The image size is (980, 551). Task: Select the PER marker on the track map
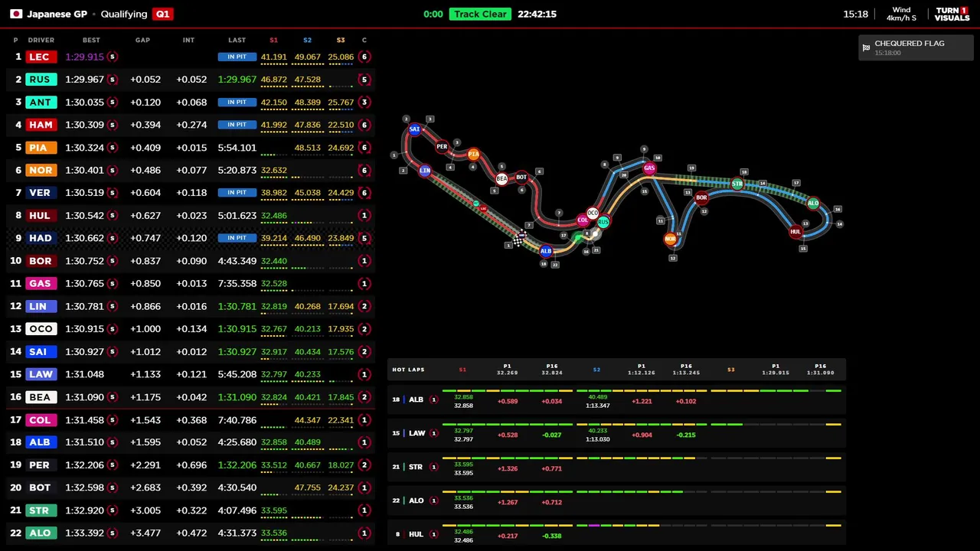[442, 146]
